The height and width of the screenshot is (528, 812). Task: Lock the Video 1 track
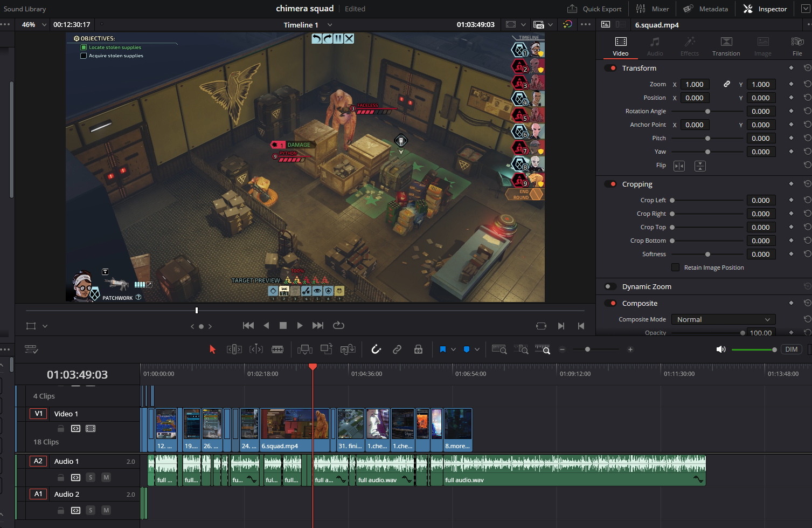click(61, 429)
